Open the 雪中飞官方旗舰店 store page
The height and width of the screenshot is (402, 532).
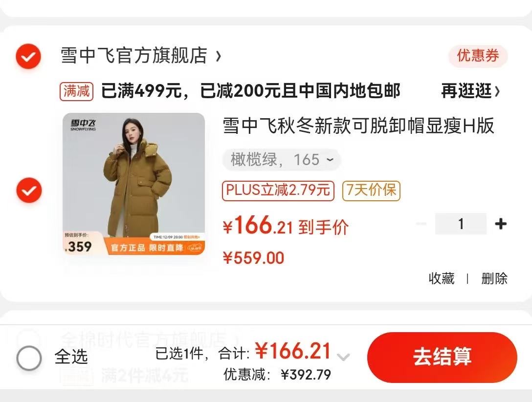point(134,55)
